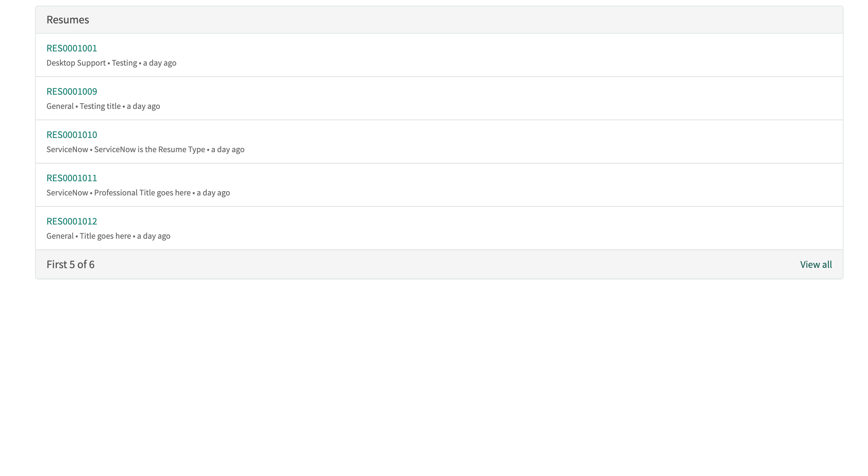Click 'a day ago' under RES0001010
The height and width of the screenshot is (476, 868).
point(228,149)
